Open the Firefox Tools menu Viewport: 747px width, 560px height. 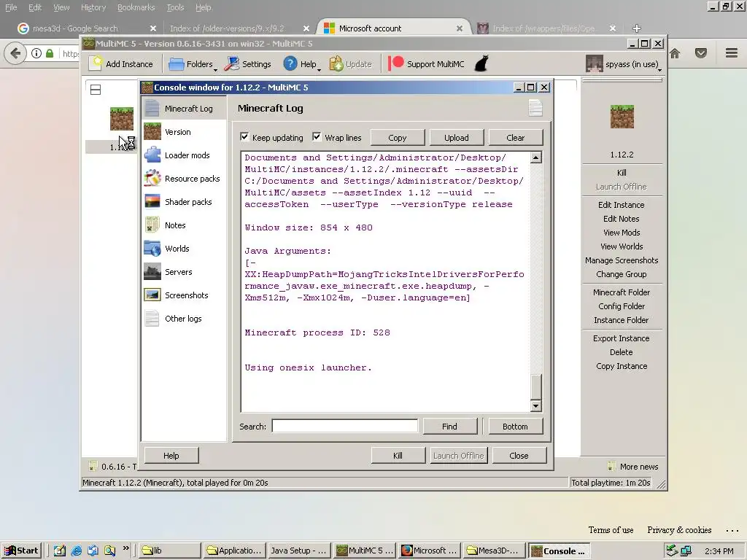tap(175, 7)
